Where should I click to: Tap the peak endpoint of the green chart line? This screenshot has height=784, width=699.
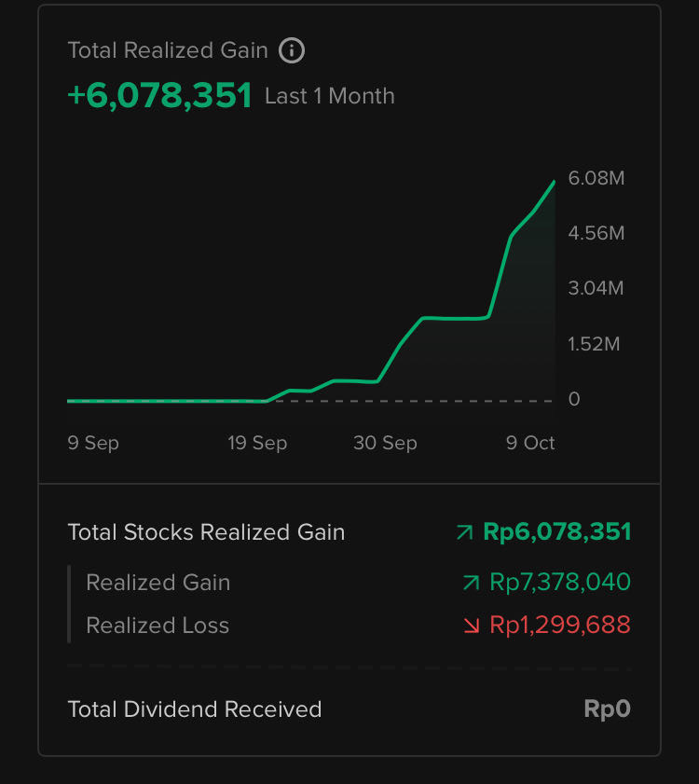(555, 182)
